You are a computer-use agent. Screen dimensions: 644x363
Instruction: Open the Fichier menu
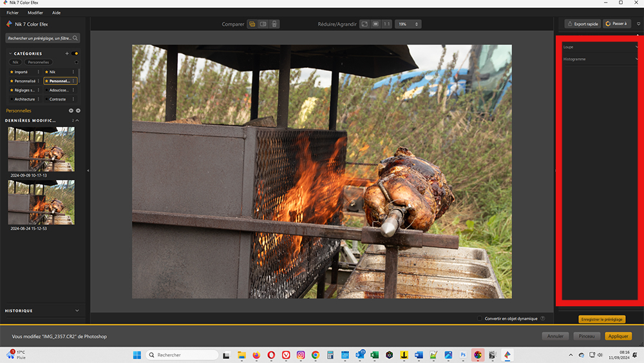click(13, 12)
